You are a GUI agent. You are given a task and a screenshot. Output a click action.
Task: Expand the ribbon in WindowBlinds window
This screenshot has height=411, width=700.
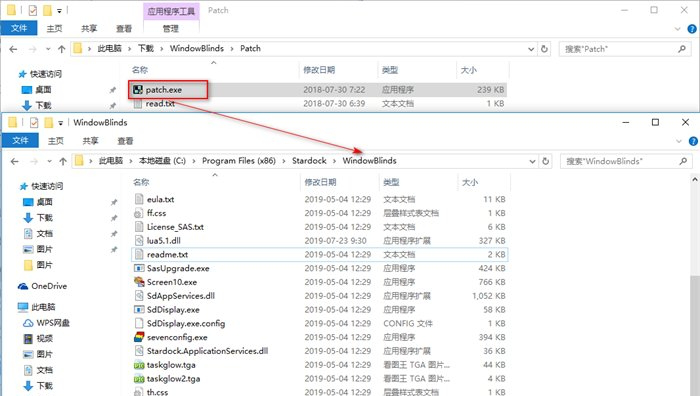coord(679,141)
